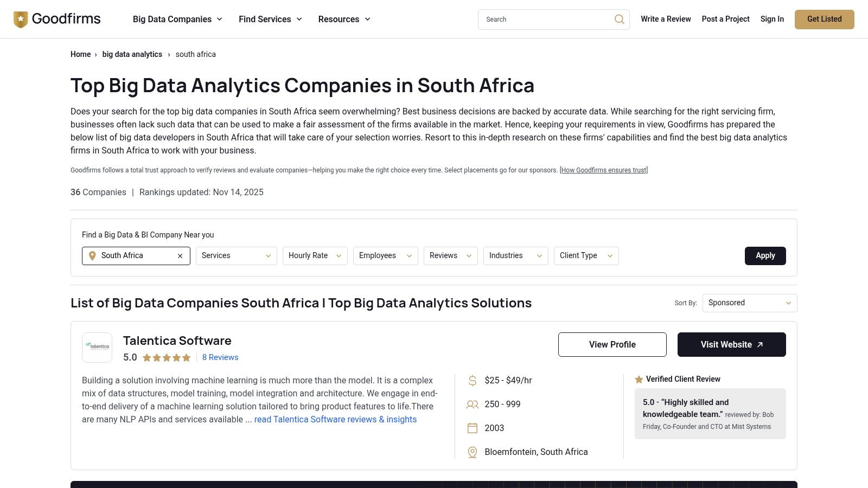Click the dollar hourly rate icon
Viewport: 868px width, 488px height.
(x=473, y=381)
